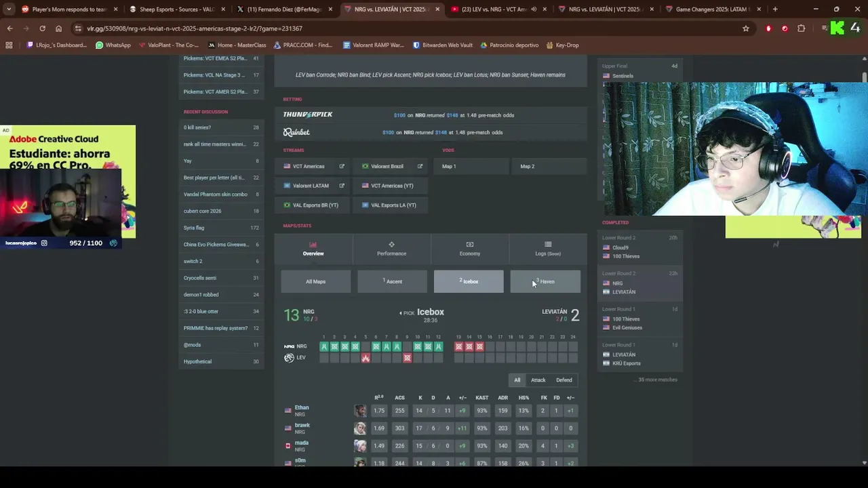Filter stats to Attack side

point(538,380)
